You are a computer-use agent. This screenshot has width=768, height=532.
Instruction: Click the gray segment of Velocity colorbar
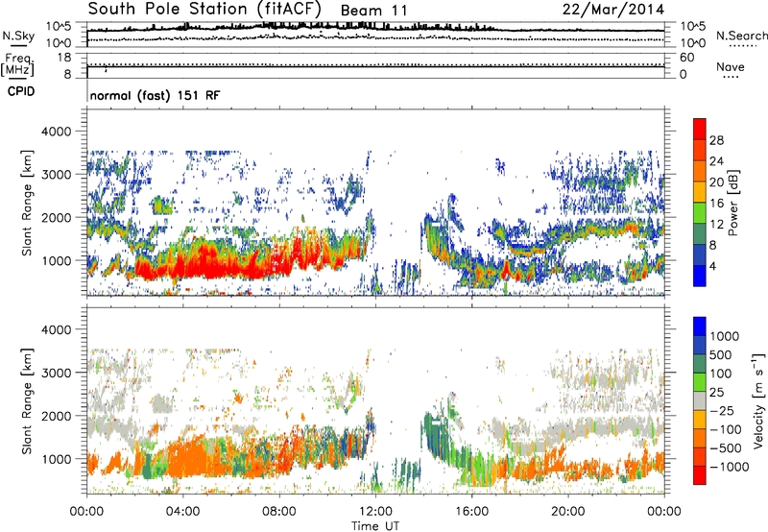tap(700, 401)
